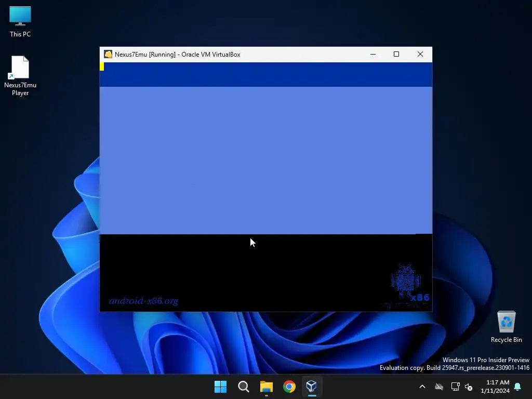Viewport: 532px width, 399px height.
Task: Click the VirtualBox taskbar icon
Action: 312,387
